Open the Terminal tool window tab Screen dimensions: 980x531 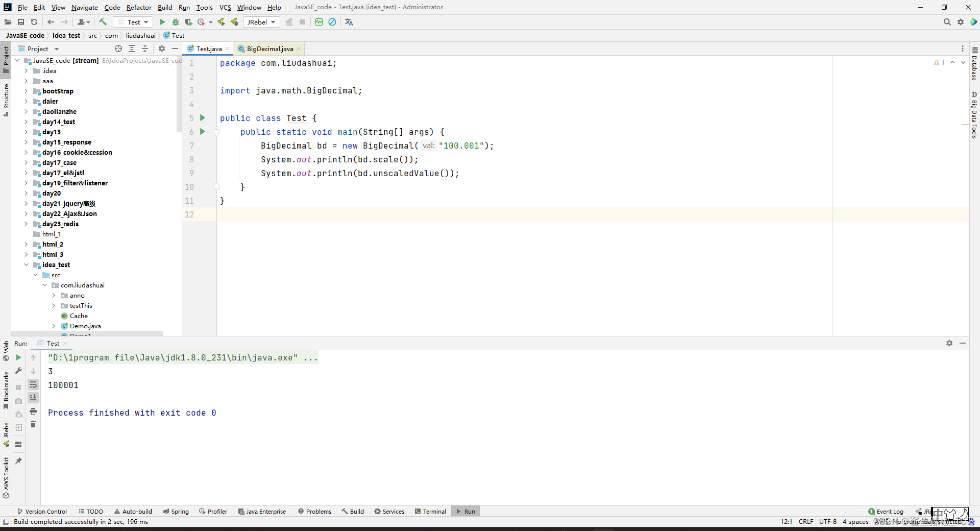click(430, 511)
